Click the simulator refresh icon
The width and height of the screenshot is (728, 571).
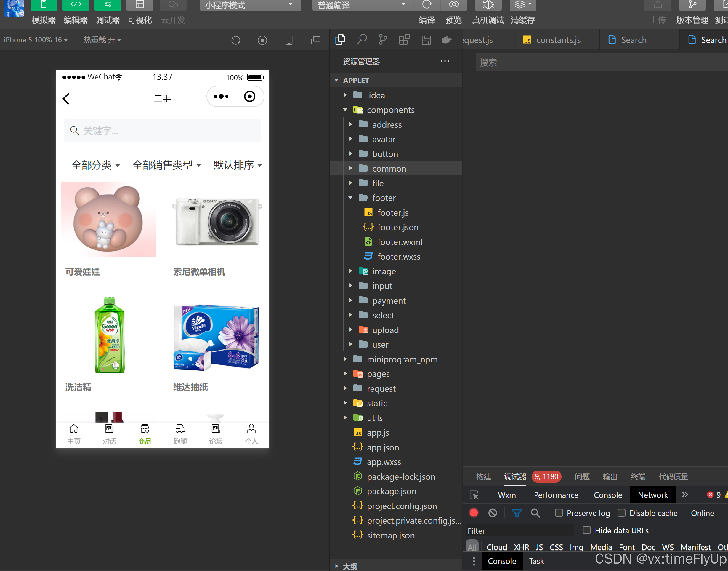point(235,41)
